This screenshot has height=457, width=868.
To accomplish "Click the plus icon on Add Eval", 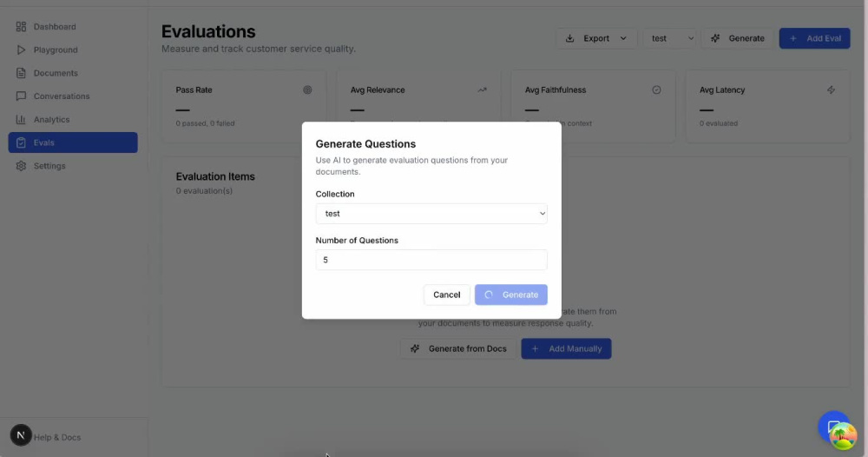I will tap(793, 38).
